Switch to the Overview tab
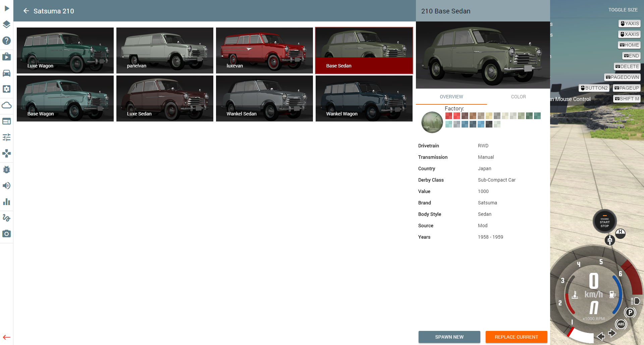The height and width of the screenshot is (345, 644). 451,97
